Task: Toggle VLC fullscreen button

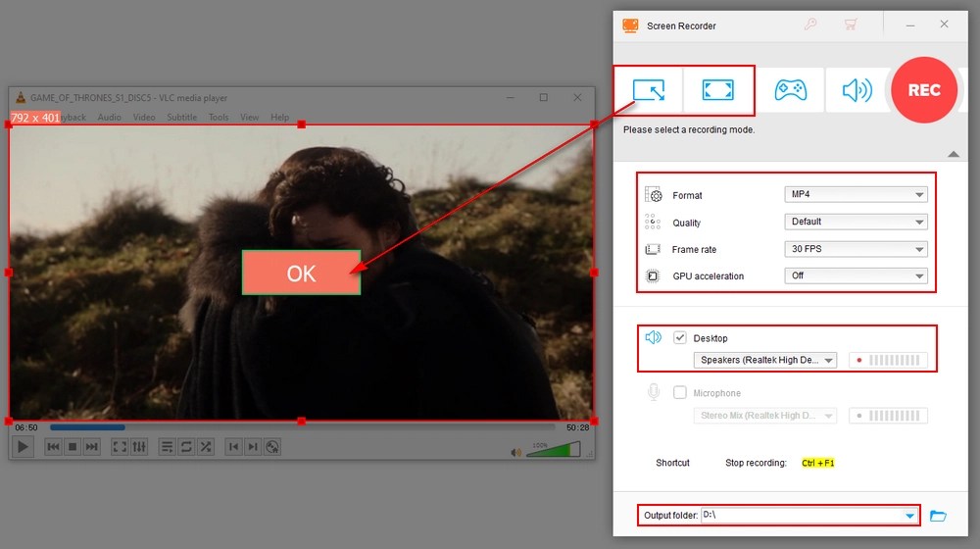Action: coord(120,447)
